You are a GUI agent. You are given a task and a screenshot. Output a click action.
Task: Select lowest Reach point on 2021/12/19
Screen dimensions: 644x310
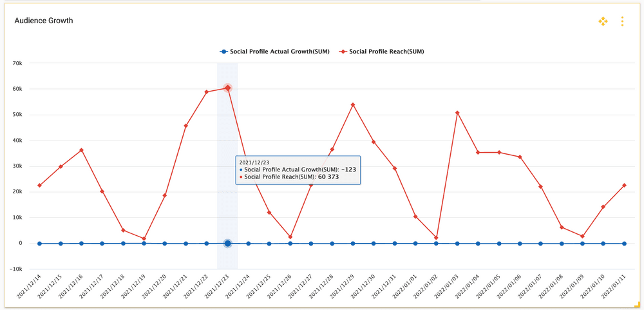[x=144, y=238]
